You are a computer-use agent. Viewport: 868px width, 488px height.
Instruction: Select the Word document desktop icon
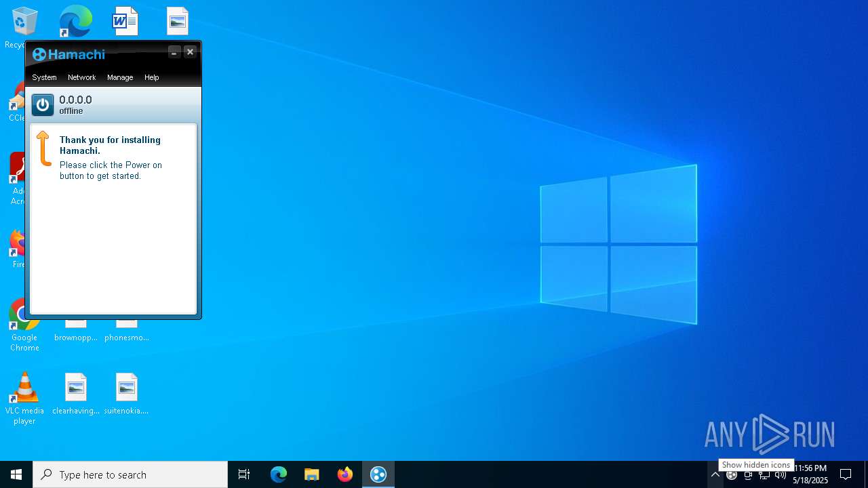125,22
